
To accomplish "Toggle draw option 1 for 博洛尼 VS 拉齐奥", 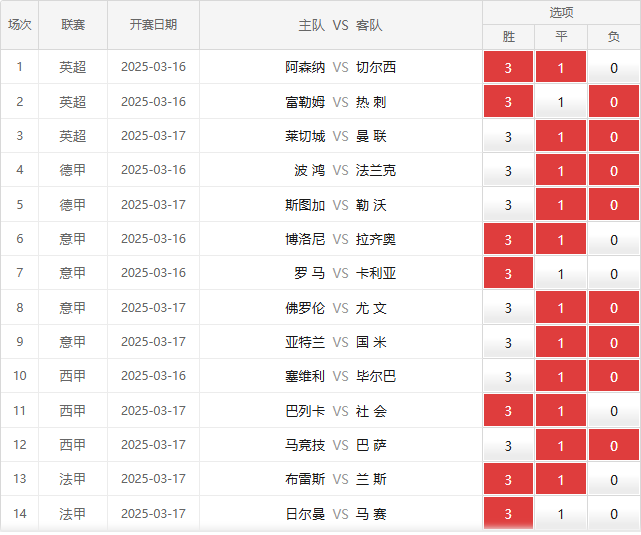I will [561, 239].
